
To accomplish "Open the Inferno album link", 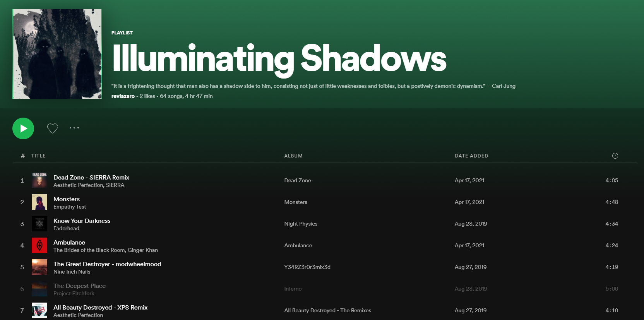I will click(x=293, y=289).
